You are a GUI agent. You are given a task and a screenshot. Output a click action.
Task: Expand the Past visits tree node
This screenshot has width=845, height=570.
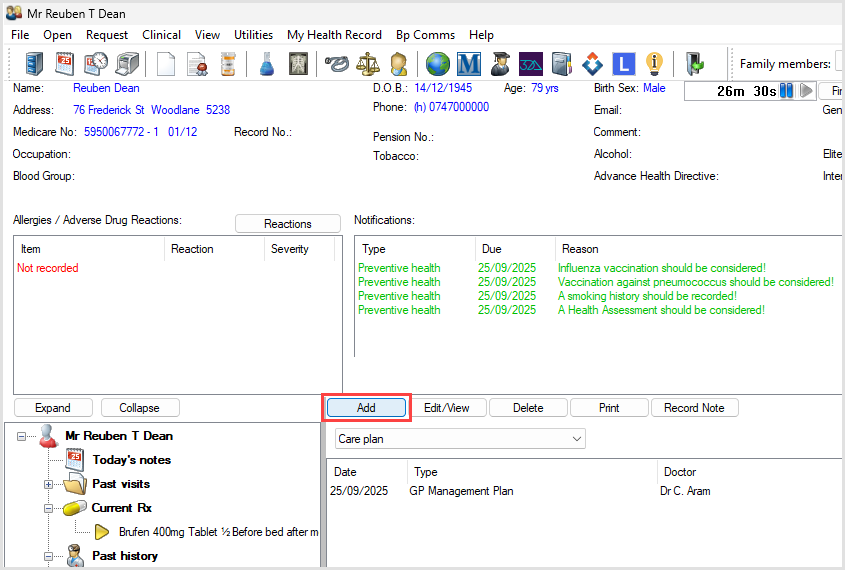pos(48,484)
